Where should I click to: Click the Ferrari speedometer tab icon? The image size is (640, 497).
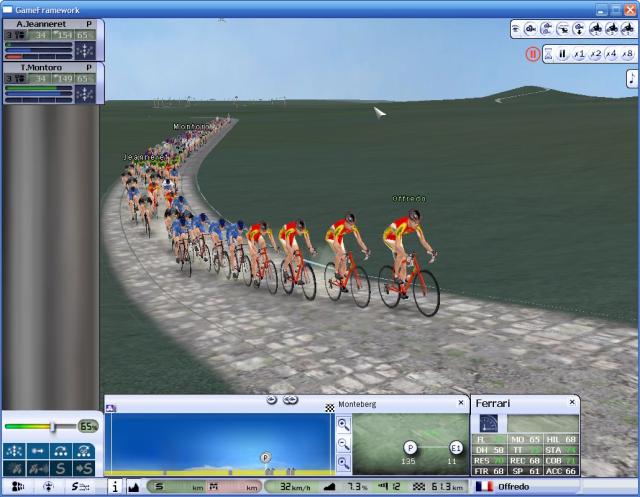coord(488,422)
